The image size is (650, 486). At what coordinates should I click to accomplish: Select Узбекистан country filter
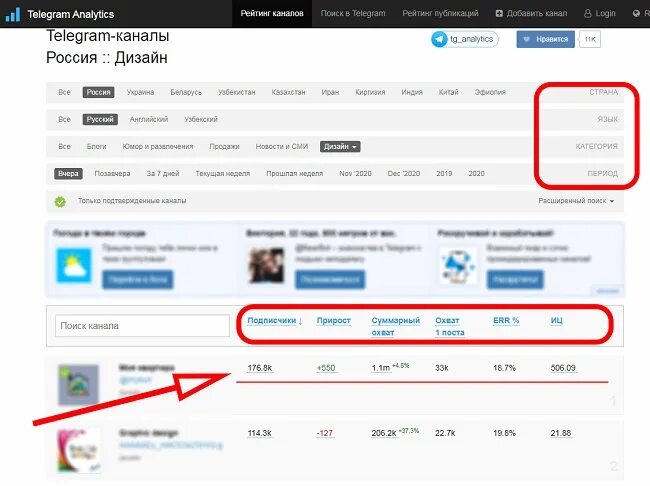pos(237,92)
